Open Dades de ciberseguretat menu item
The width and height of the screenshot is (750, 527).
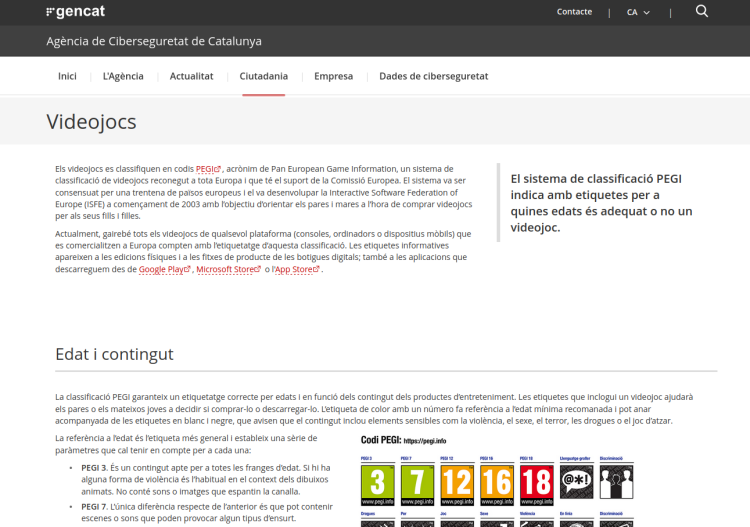coord(433,76)
